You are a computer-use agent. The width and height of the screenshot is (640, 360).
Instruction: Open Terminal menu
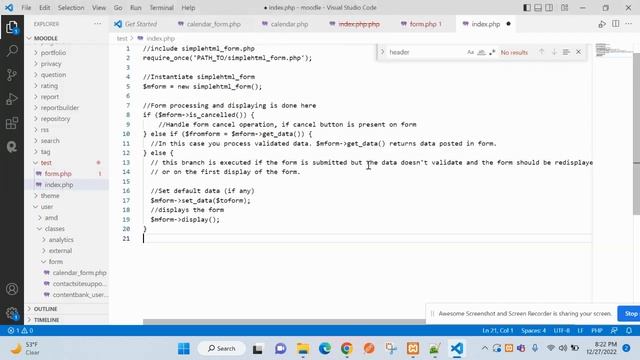pos(161,8)
